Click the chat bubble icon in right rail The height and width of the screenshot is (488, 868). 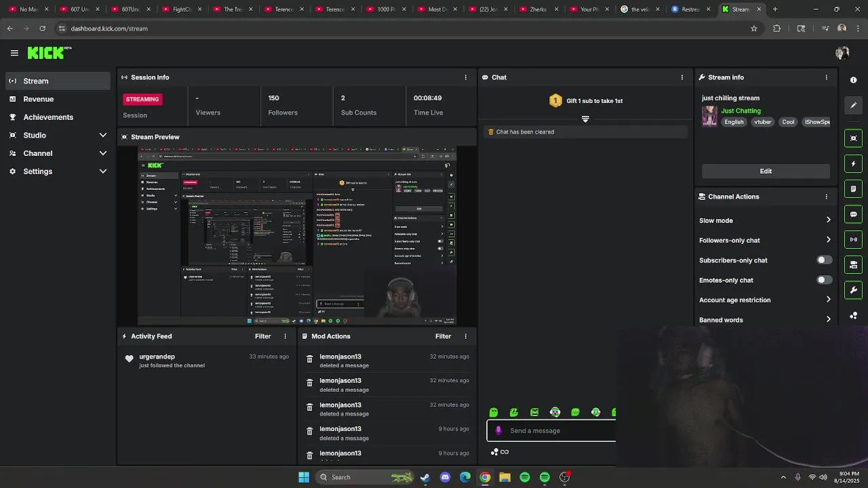[x=853, y=214]
